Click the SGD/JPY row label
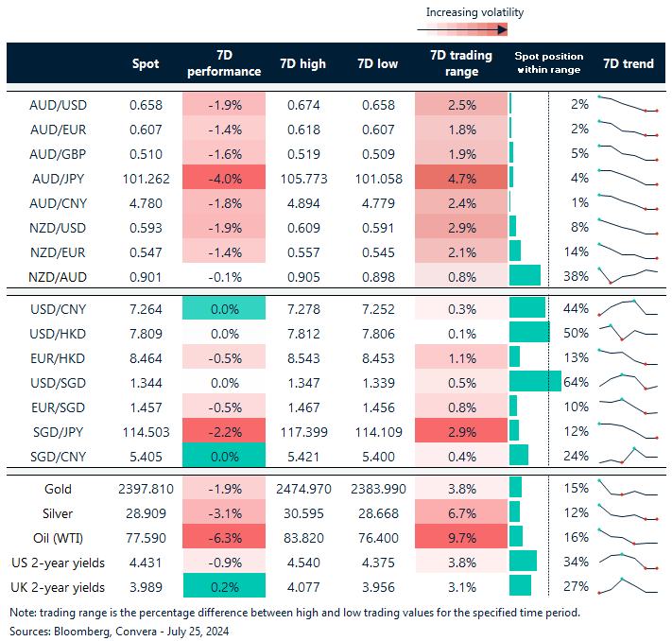The height and width of the screenshot is (641, 672). pyautogui.click(x=58, y=432)
